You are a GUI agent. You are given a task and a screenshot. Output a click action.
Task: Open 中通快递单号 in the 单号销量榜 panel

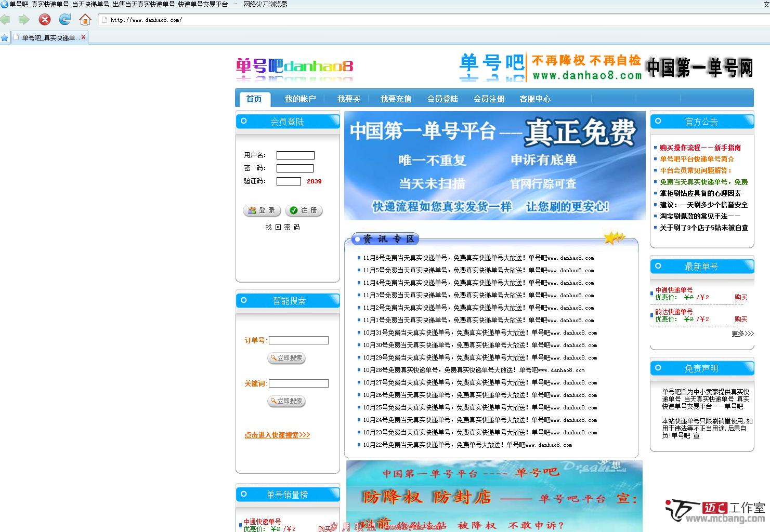(x=262, y=522)
